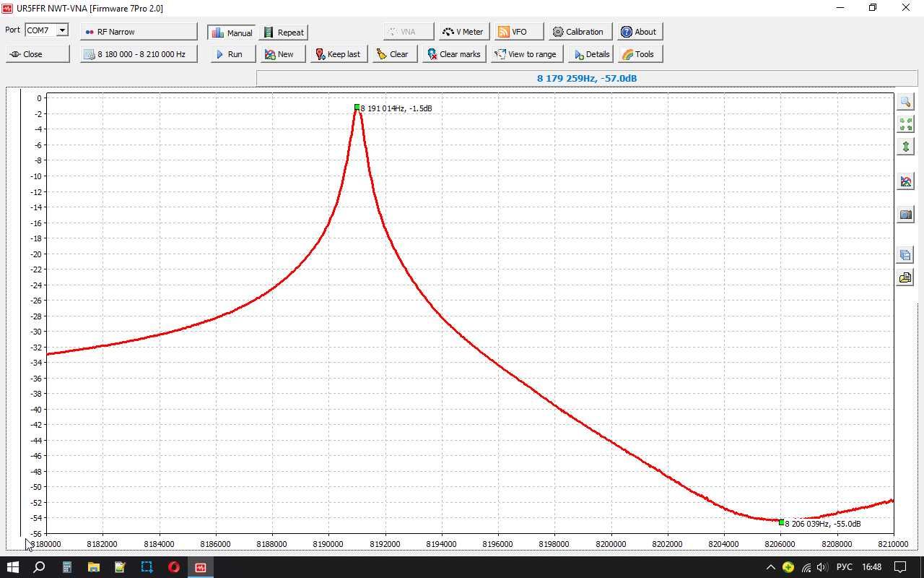Click the New trace button
924x578 pixels.
[282, 54]
